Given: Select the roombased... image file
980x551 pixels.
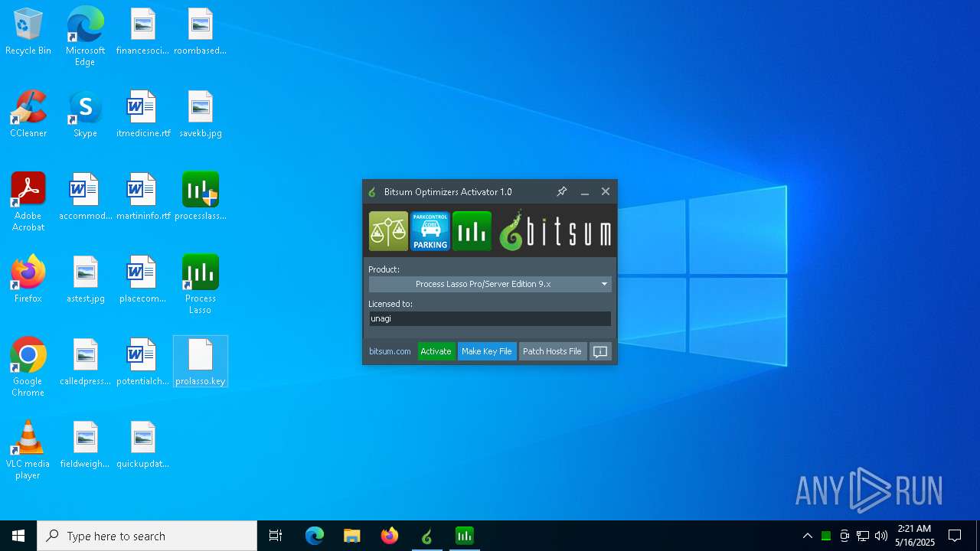Looking at the screenshot, I should pos(201,31).
